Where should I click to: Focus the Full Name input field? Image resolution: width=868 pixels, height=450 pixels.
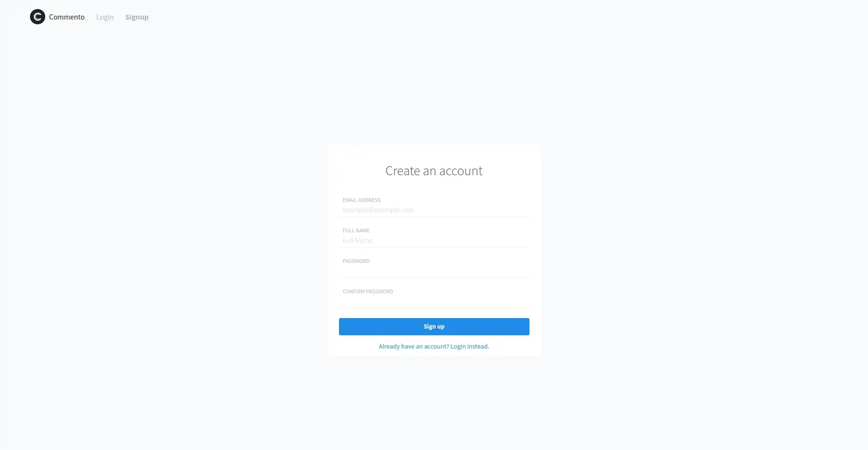click(x=434, y=240)
